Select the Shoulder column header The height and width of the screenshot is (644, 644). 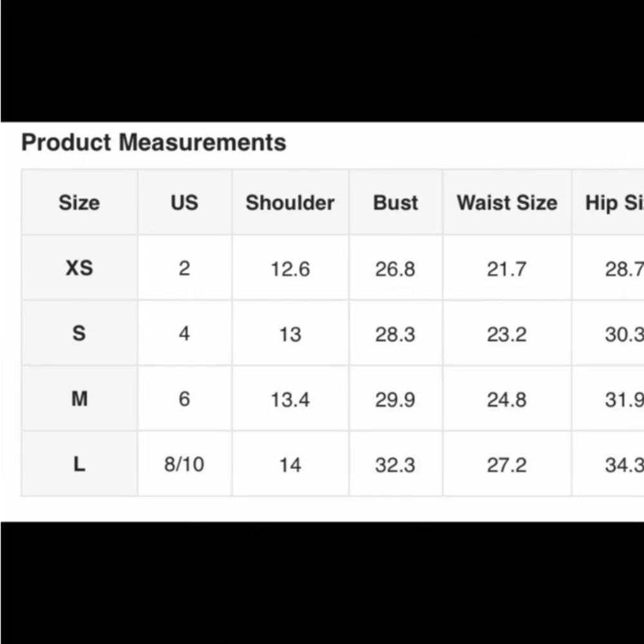(x=290, y=203)
